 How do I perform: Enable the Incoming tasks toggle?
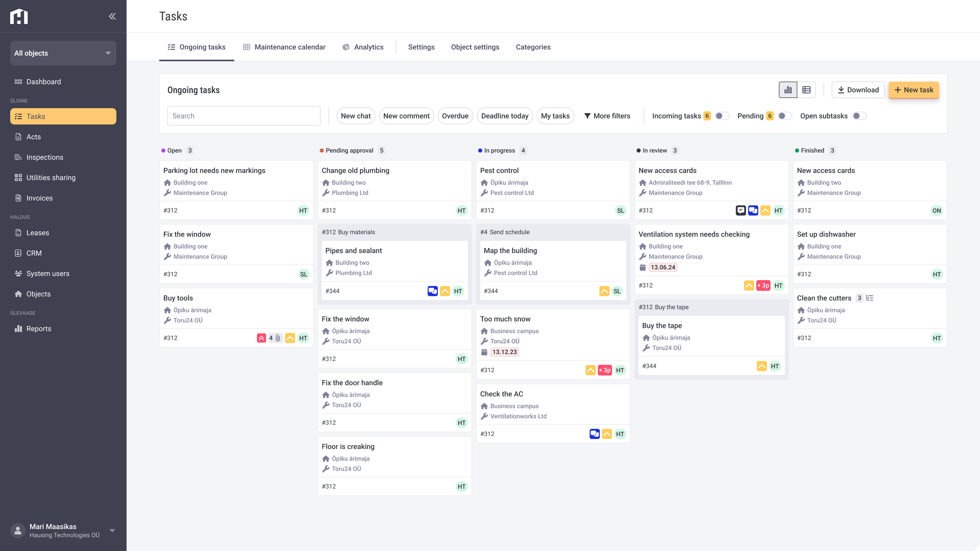(x=721, y=116)
